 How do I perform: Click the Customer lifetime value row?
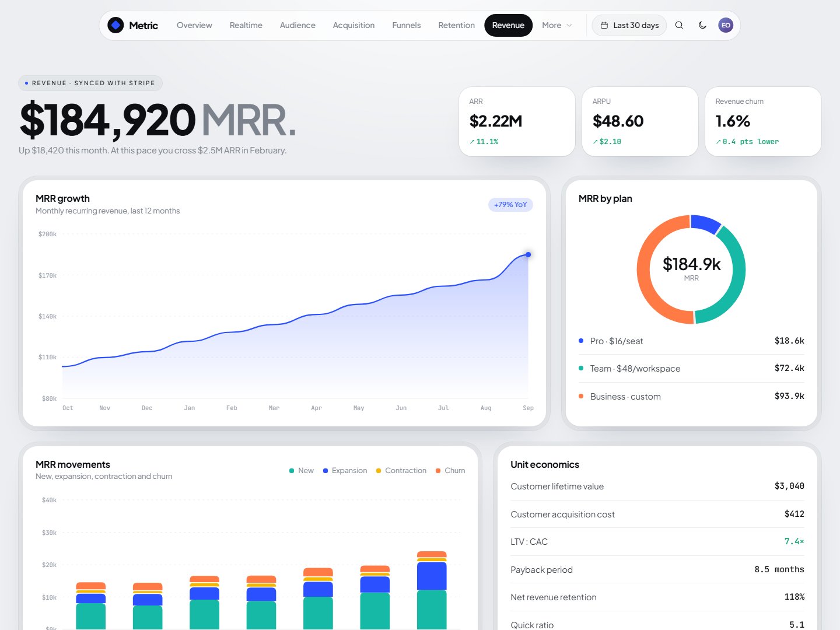coord(657,487)
